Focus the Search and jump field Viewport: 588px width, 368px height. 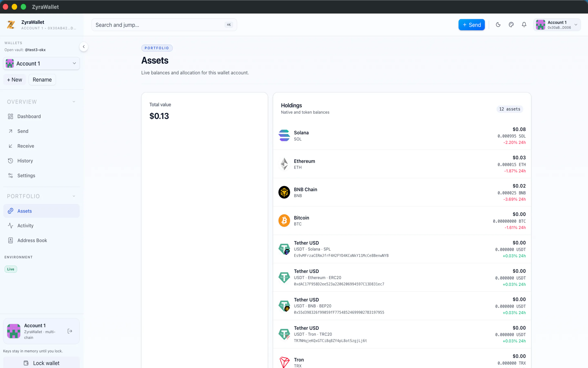click(x=164, y=25)
